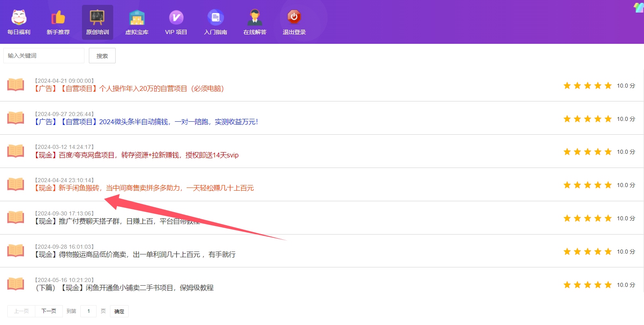Open the 虚拟宝库 warehouse icon
The width and height of the screenshot is (644, 325).
pos(137,17)
